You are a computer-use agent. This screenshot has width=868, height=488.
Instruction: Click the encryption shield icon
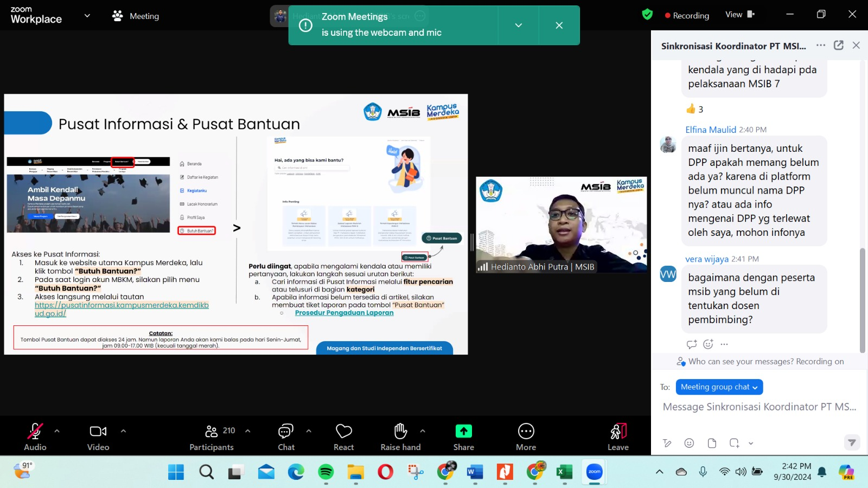pyautogui.click(x=647, y=15)
